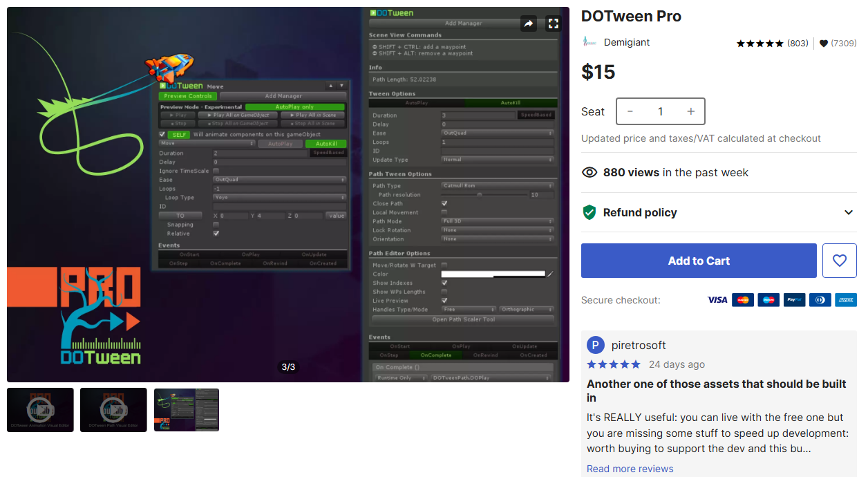Image resolution: width=868 pixels, height=477 pixels.
Task: Click the Demigiant publisher logo
Action: pos(589,42)
